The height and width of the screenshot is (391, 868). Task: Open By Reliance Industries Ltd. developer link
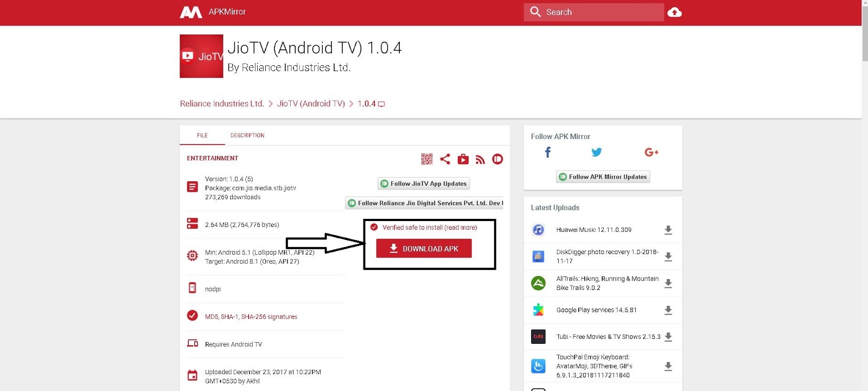pos(289,67)
